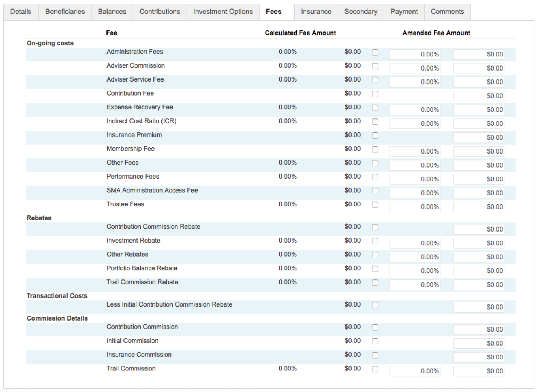
Task: Check the Other Fees checkbox
Action: click(375, 163)
